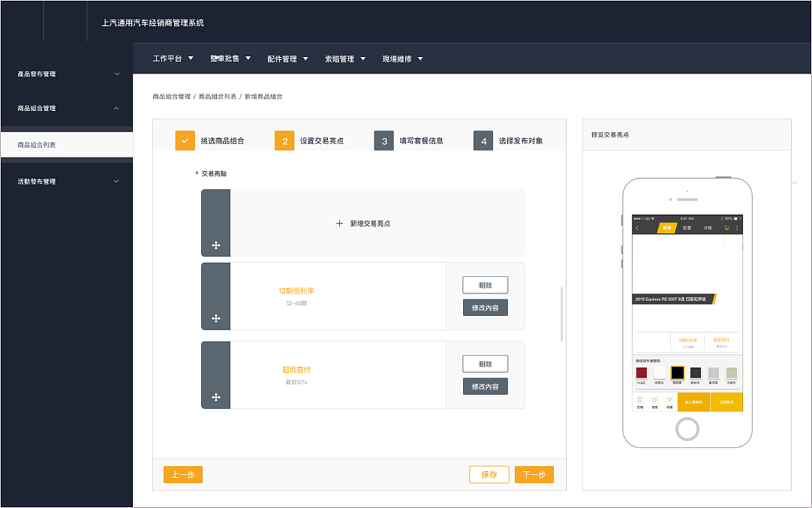Go to step 填写套餐信息
This screenshot has height=508, width=812.
click(x=421, y=141)
